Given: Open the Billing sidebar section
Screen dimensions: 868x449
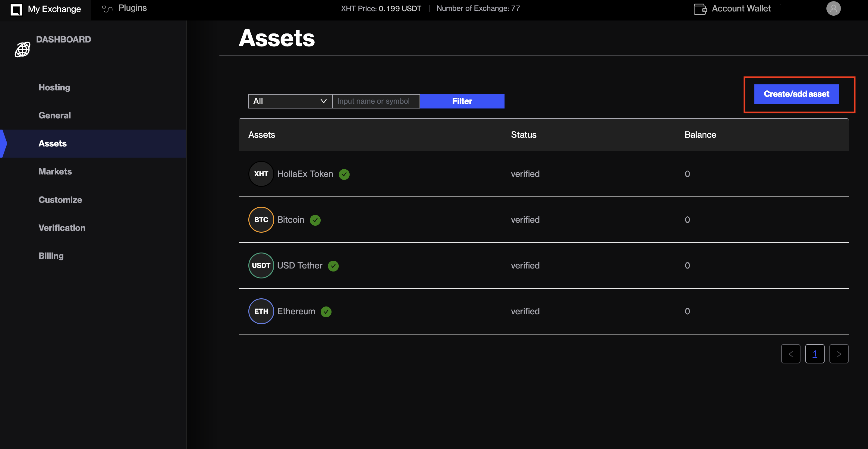Looking at the screenshot, I should 51,256.
